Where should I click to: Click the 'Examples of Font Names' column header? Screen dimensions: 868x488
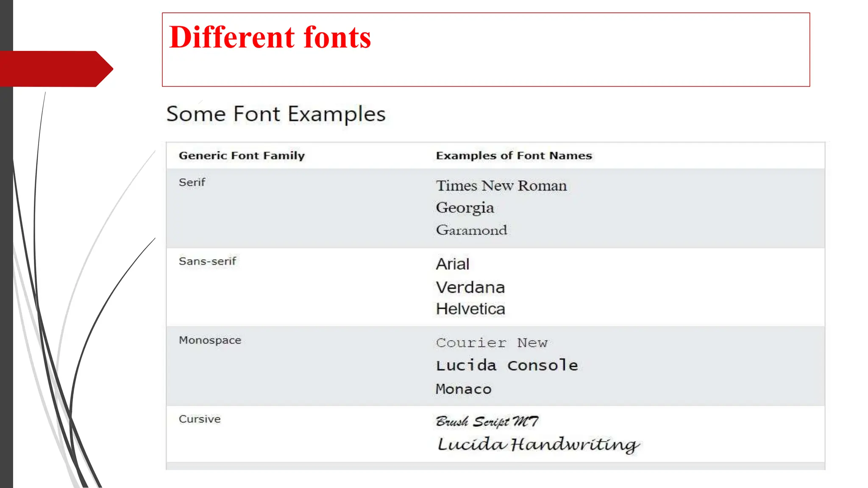[514, 155]
